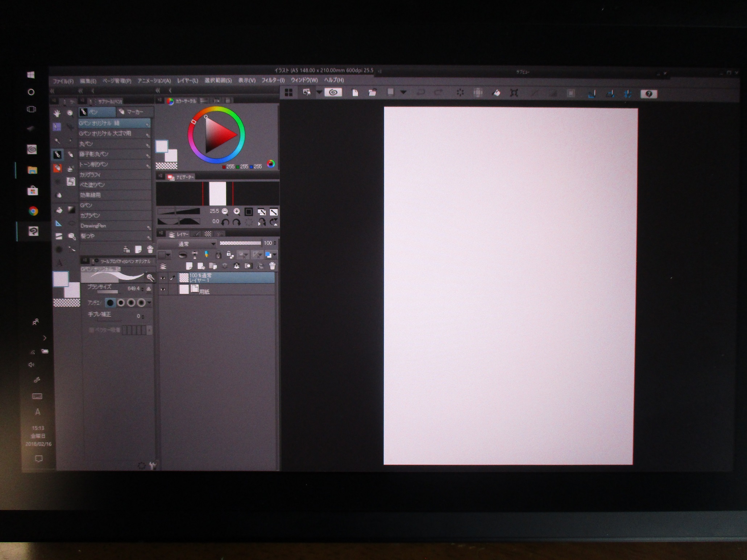Click the rotate left navigator icon
Screen dimensions: 747x560
click(x=225, y=222)
